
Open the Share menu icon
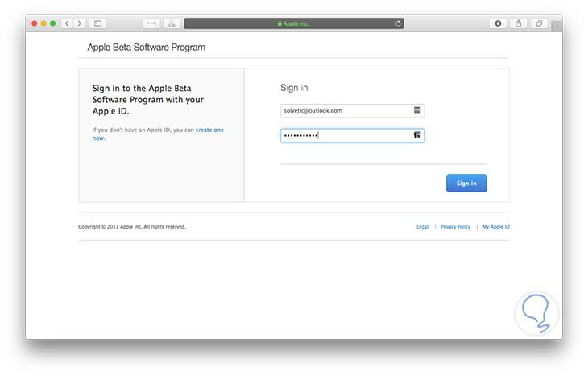518,23
